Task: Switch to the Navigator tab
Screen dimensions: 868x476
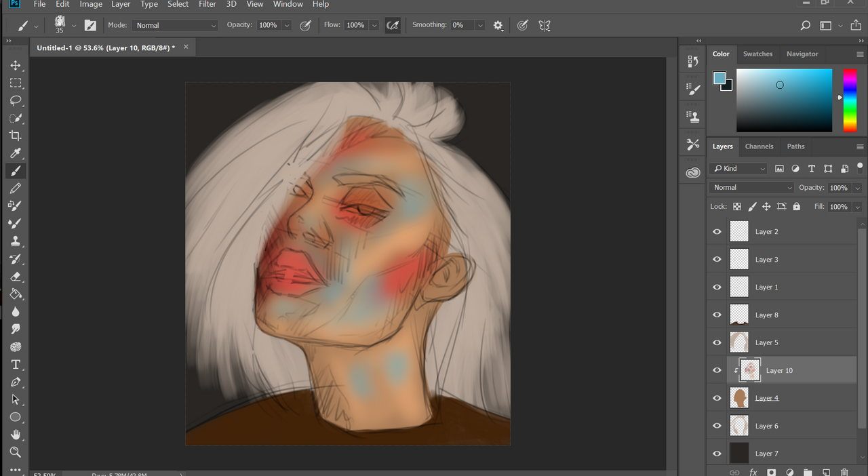Action: [802, 54]
